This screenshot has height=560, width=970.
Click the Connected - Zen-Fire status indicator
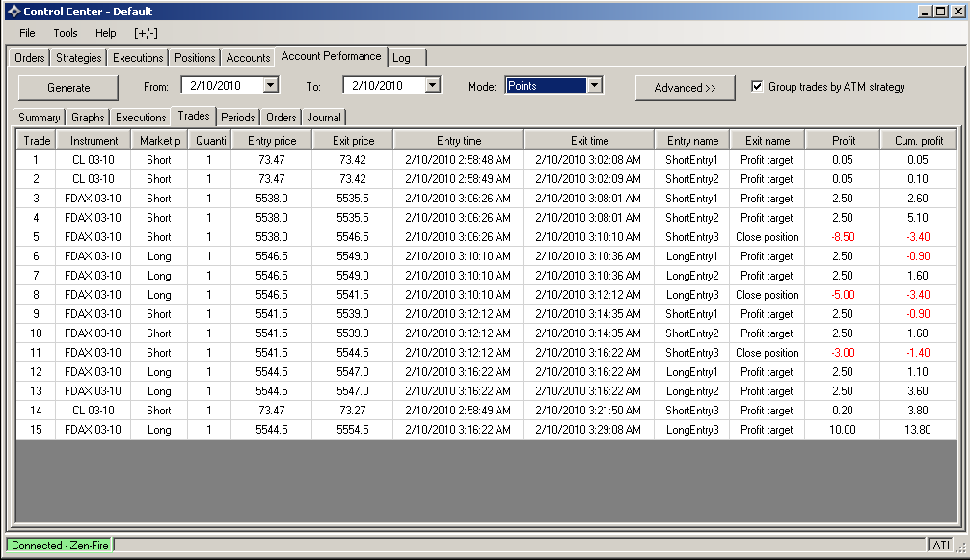[x=60, y=546]
